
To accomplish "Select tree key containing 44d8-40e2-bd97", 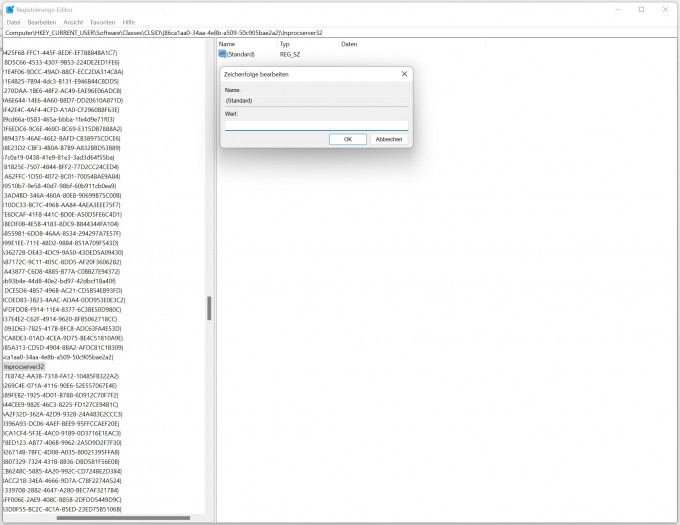I will [60, 281].
